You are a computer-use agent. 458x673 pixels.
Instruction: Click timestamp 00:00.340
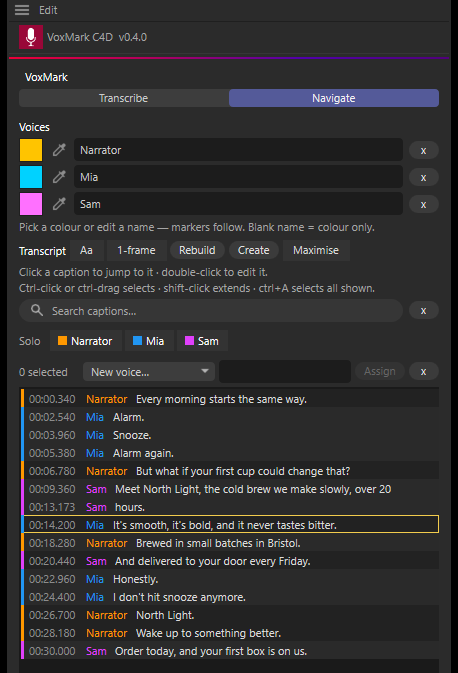click(x=52, y=399)
